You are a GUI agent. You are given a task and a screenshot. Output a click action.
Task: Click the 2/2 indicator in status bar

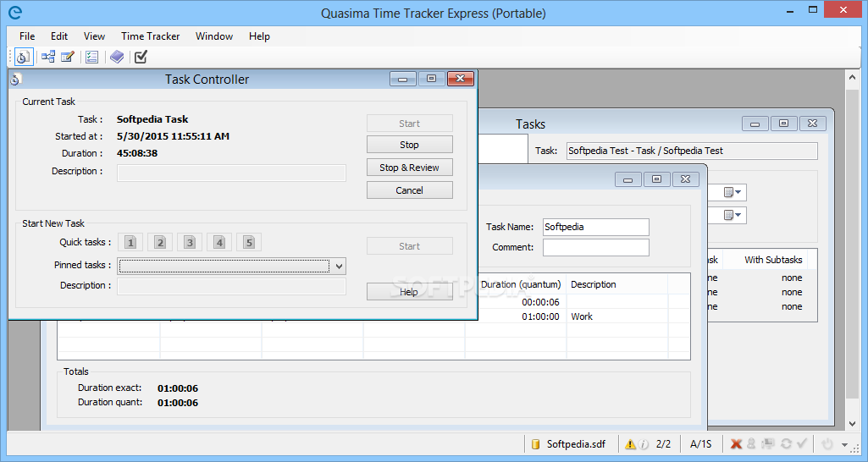[x=663, y=444]
